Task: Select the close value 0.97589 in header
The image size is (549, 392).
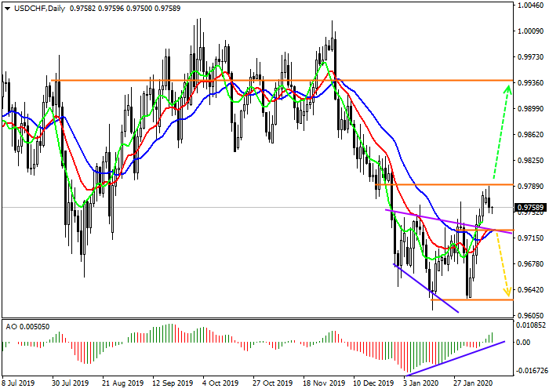Action: click(x=168, y=9)
